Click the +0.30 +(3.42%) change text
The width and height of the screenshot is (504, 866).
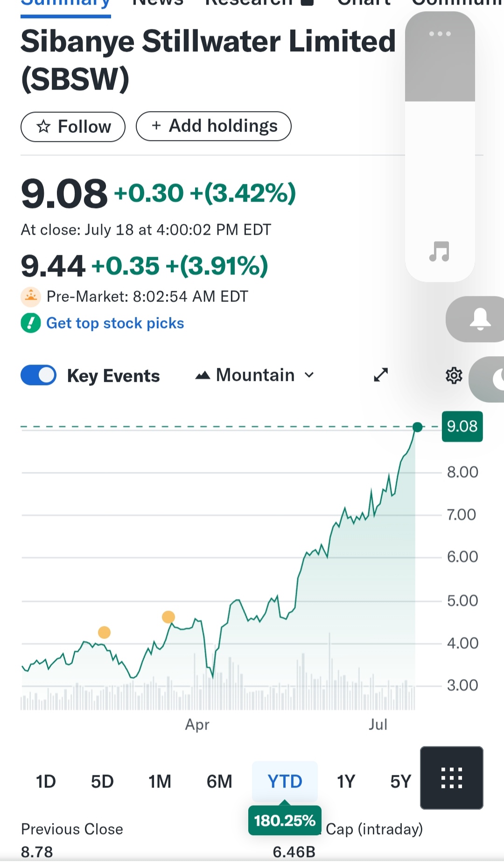pos(205,193)
